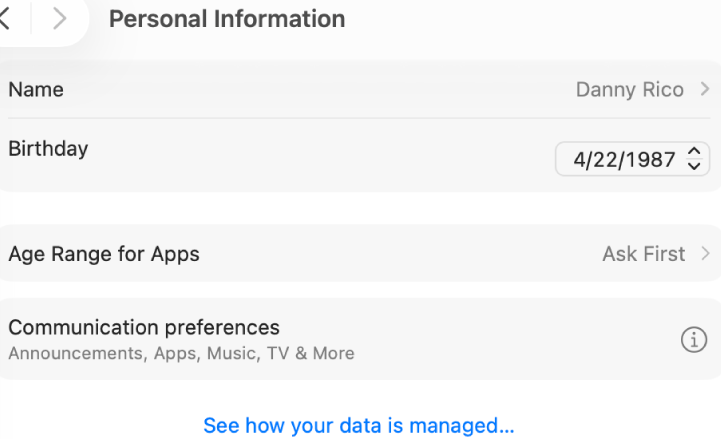Image resolution: width=721 pixels, height=439 pixels.
Task: Click the chevron next to Ask First
Action: (705, 253)
